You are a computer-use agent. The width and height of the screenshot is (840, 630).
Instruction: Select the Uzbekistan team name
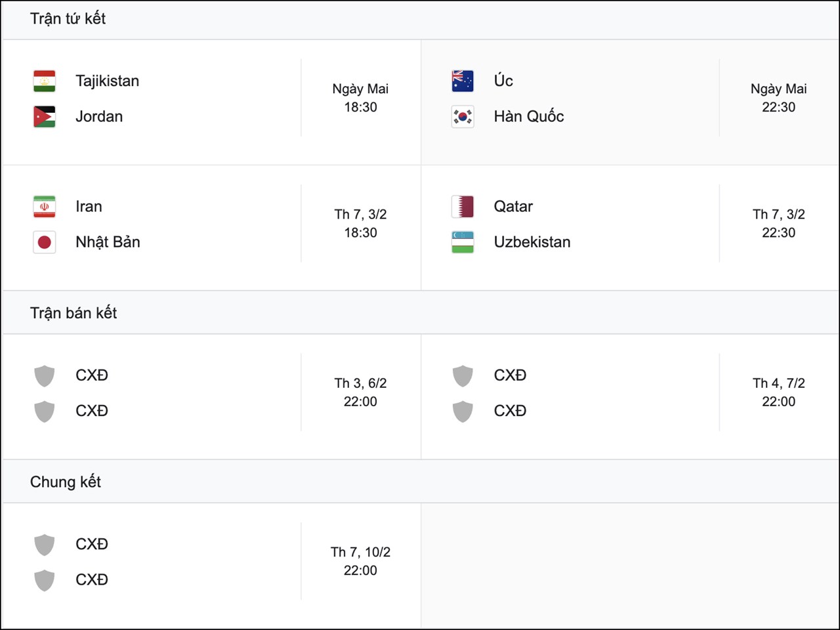[532, 242]
